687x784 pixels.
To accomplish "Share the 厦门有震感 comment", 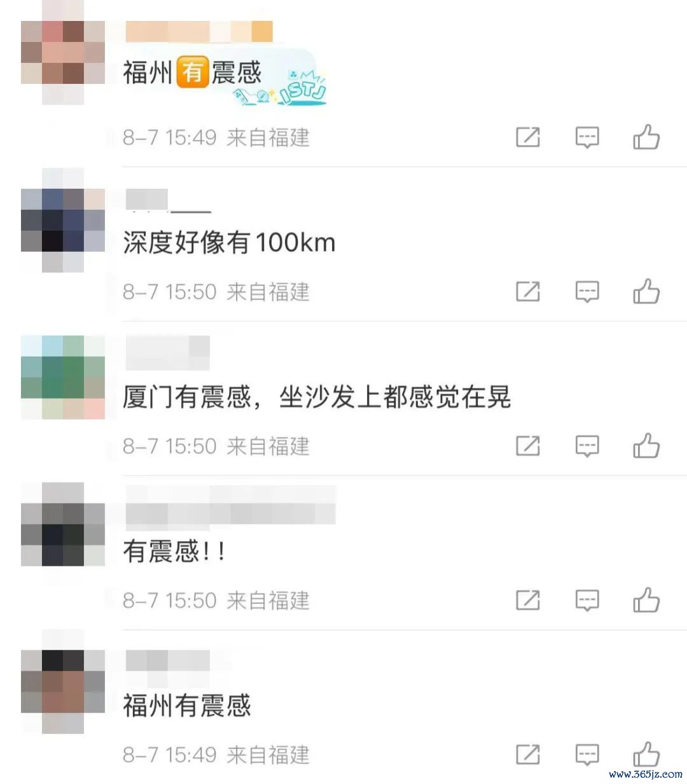I will pos(527,446).
